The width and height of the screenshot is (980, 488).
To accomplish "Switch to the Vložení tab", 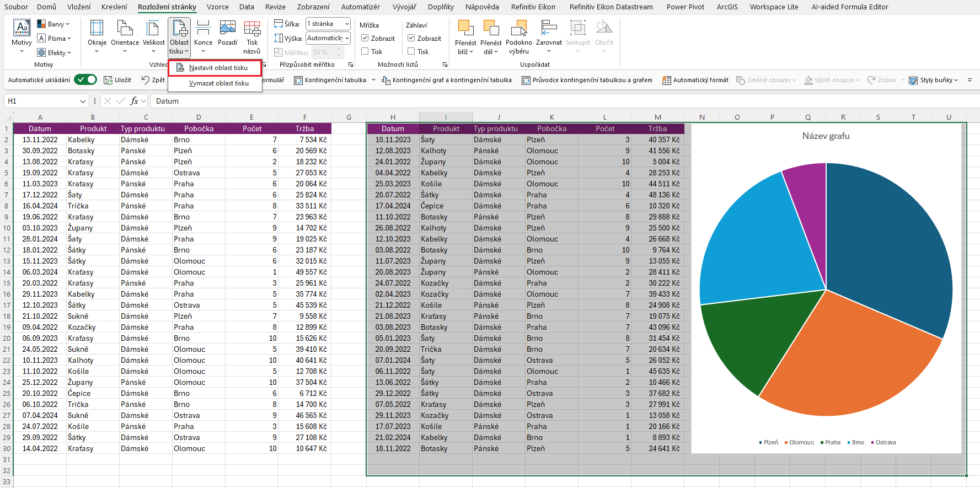I will click(x=79, y=7).
